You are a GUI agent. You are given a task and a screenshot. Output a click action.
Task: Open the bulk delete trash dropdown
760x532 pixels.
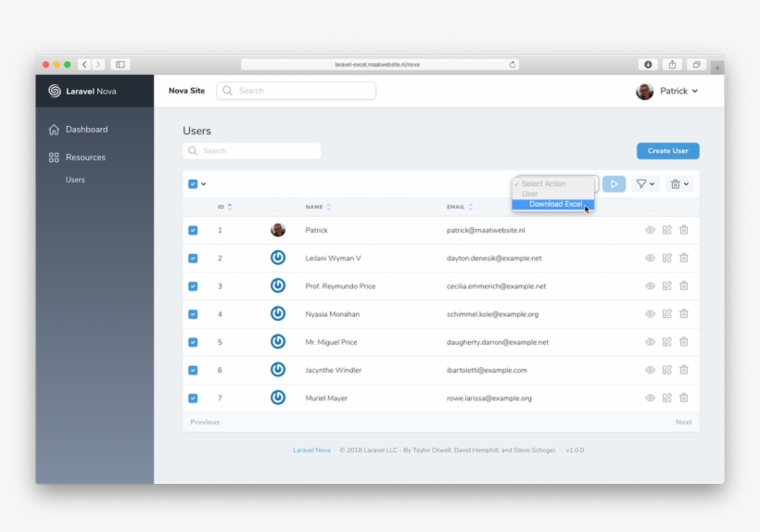[679, 184]
